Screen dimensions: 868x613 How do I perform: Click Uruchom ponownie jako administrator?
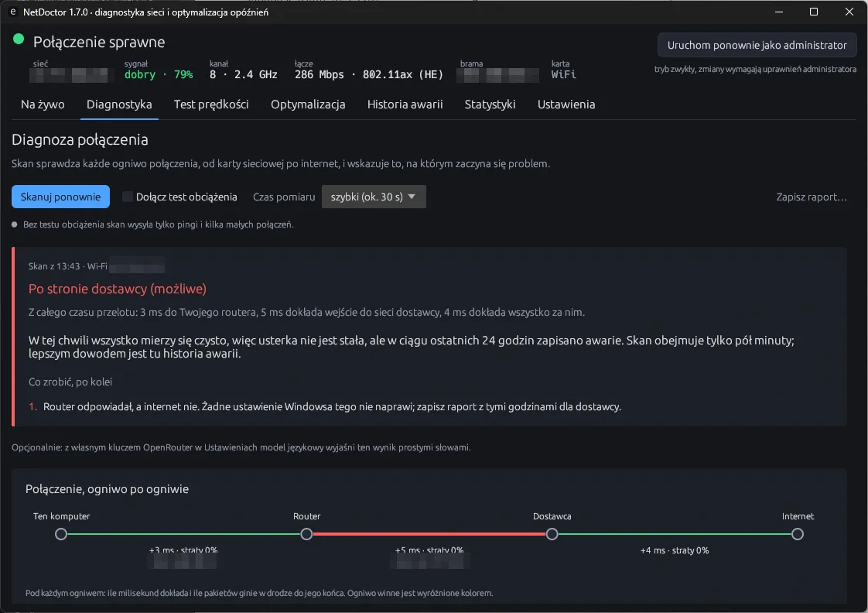pyautogui.click(x=757, y=45)
